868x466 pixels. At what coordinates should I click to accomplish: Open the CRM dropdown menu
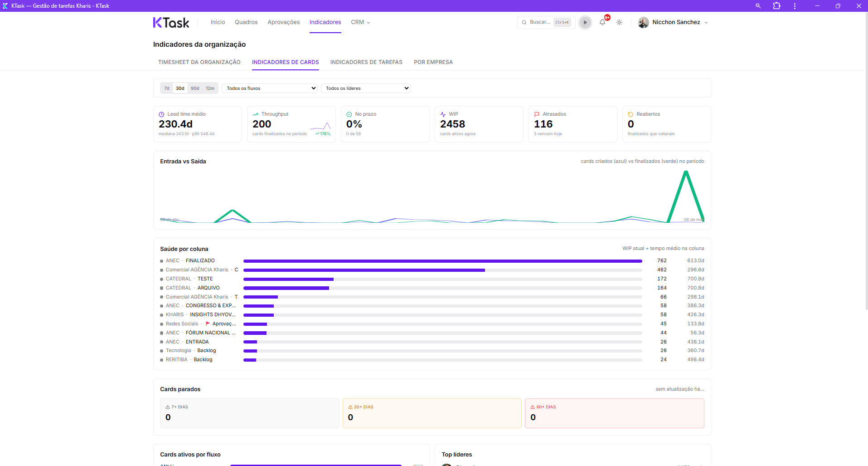click(x=360, y=22)
